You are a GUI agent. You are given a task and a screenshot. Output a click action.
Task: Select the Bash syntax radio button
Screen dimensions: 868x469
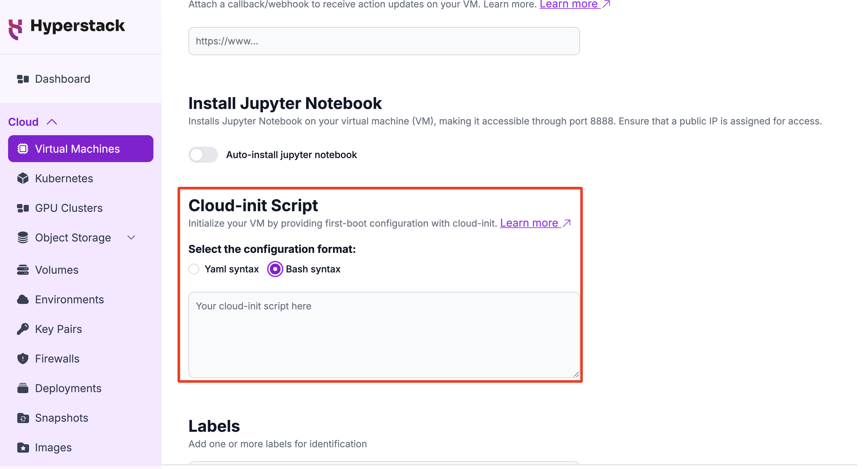[x=275, y=269]
